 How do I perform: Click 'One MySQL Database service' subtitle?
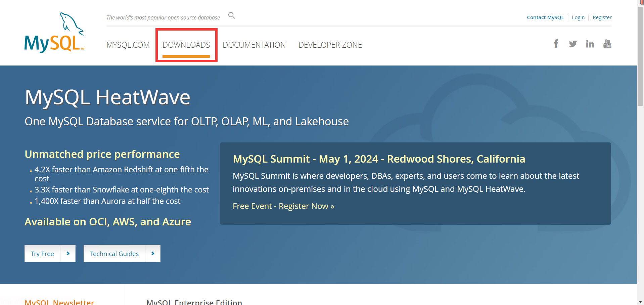(x=187, y=122)
